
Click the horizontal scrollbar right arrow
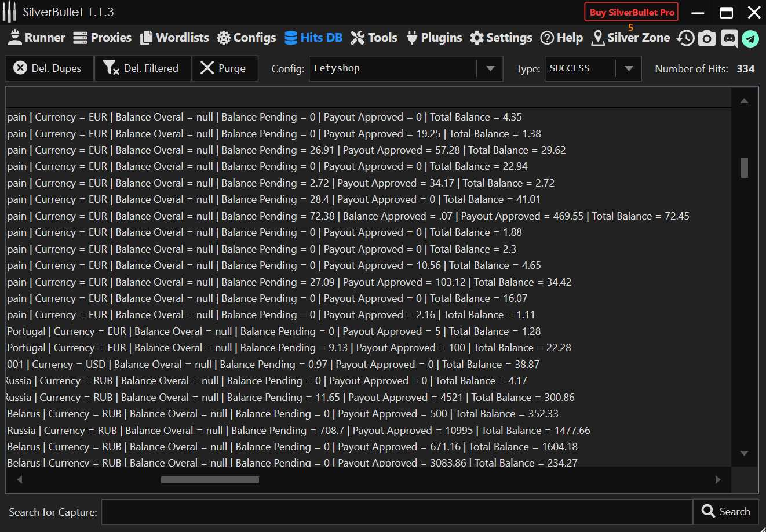(x=718, y=479)
